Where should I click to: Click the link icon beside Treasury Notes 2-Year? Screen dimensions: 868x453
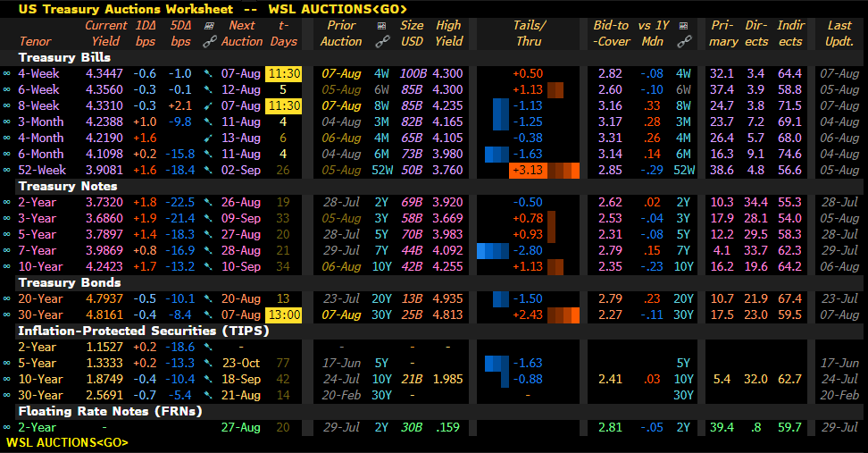click(6, 202)
